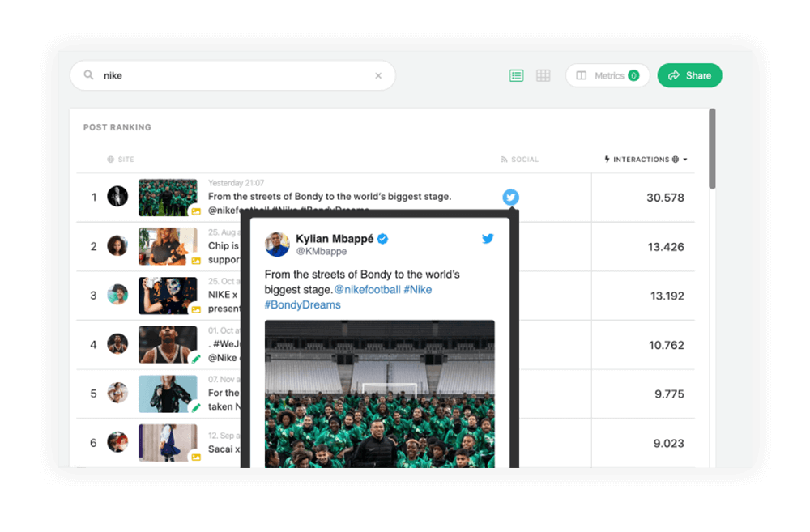Image resolution: width=810 pixels, height=532 pixels.
Task: Click the vertical scrollbar of the post ranking
Action: pyautogui.click(x=712, y=149)
